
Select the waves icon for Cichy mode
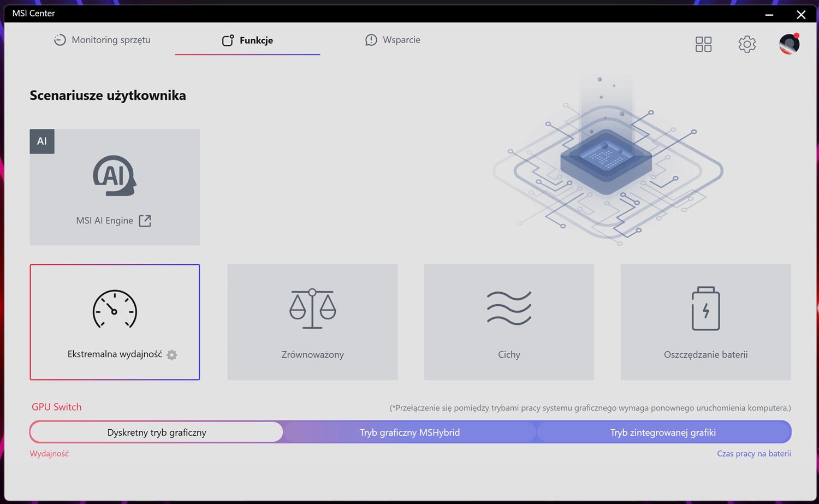click(509, 308)
